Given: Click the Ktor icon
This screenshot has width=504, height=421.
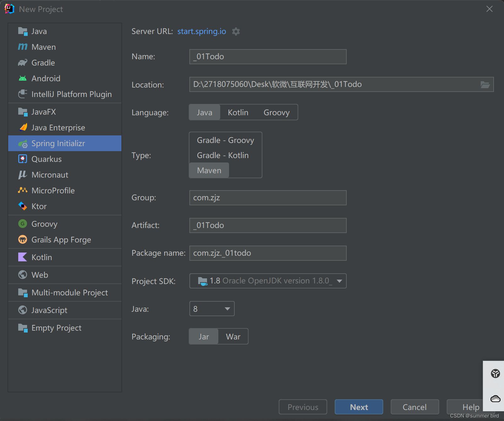Looking at the screenshot, I should click(23, 206).
